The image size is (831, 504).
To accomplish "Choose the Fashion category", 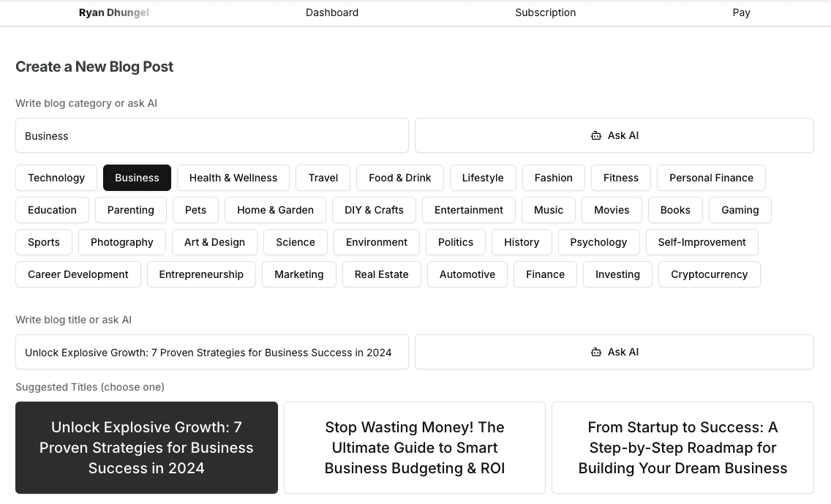I will click(553, 178).
